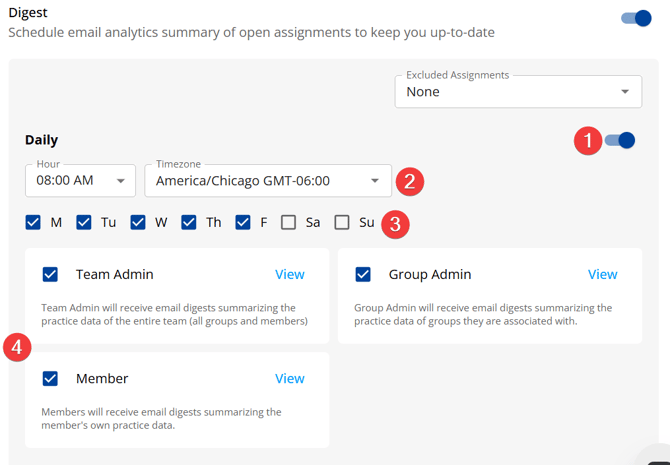Click View link for Member

290,378
